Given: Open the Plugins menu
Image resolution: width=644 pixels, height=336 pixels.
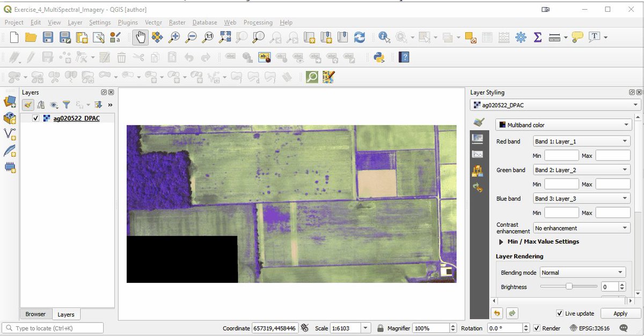Looking at the screenshot, I should (128, 23).
